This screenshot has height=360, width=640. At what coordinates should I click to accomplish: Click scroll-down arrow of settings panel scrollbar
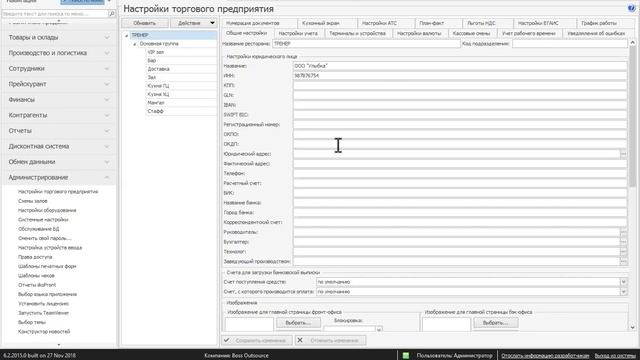632,327
